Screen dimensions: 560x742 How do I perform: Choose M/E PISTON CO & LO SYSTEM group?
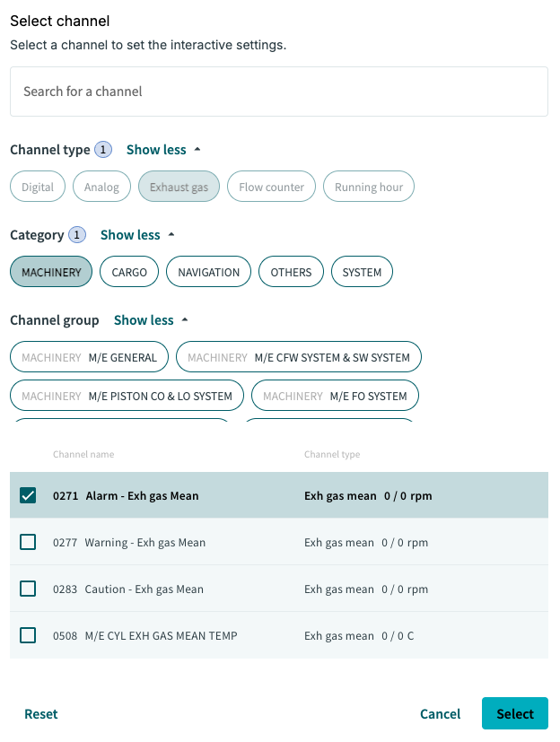pyautogui.click(x=127, y=396)
